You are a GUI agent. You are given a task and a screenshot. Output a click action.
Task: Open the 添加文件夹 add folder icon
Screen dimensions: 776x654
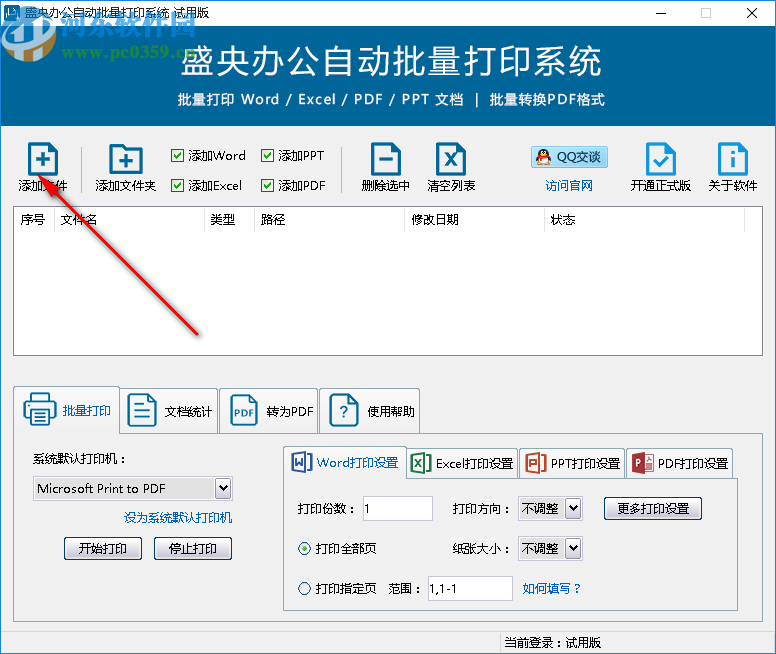click(125, 159)
